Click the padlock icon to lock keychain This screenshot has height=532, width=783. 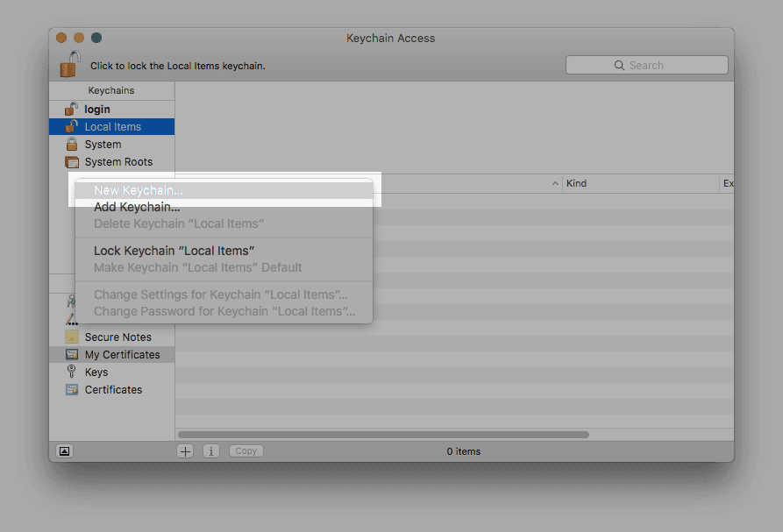(70, 64)
